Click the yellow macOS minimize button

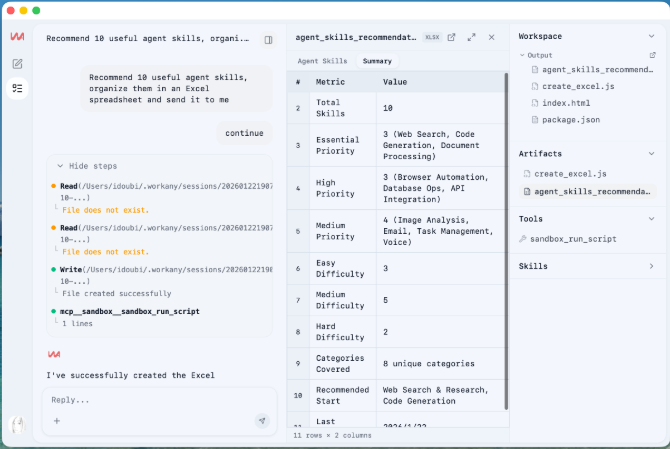point(24,10)
